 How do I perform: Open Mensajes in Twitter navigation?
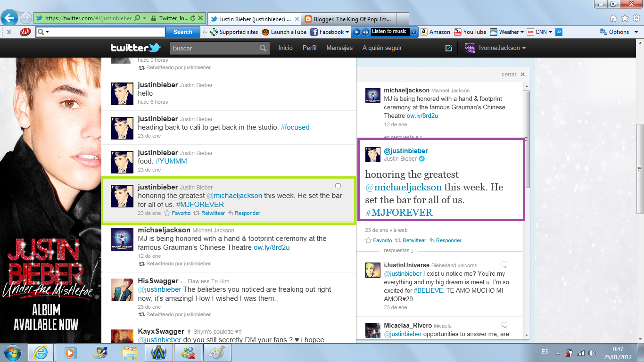(339, 48)
